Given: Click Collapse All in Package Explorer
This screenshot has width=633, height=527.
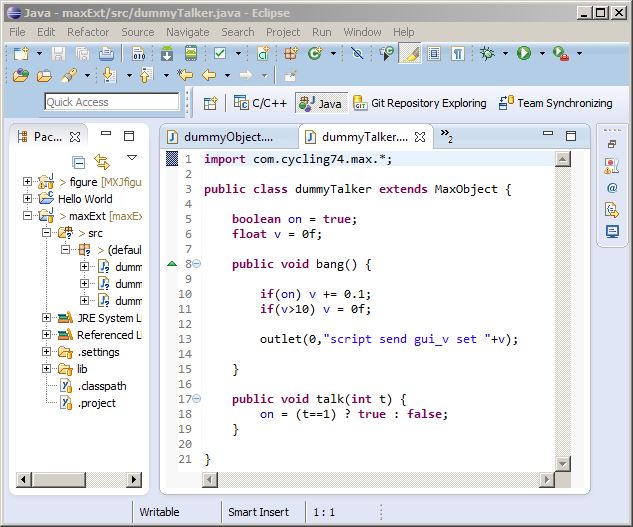Looking at the screenshot, I should [x=79, y=161].
